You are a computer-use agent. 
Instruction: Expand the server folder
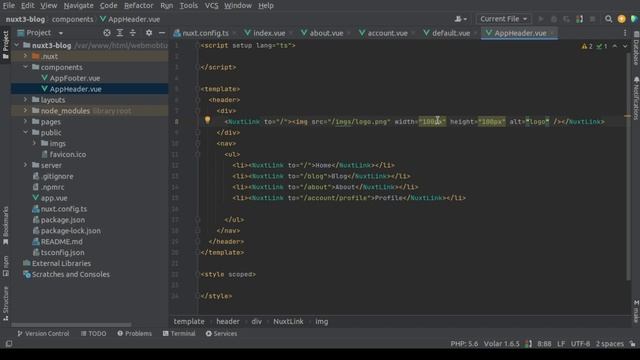pyautogui.click(x=25, y=165)
